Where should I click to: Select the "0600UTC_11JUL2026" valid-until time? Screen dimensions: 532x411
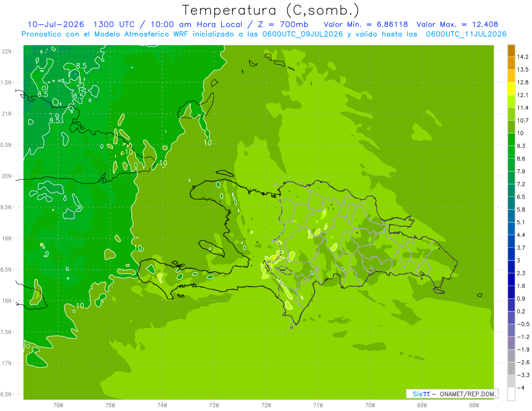466,34
